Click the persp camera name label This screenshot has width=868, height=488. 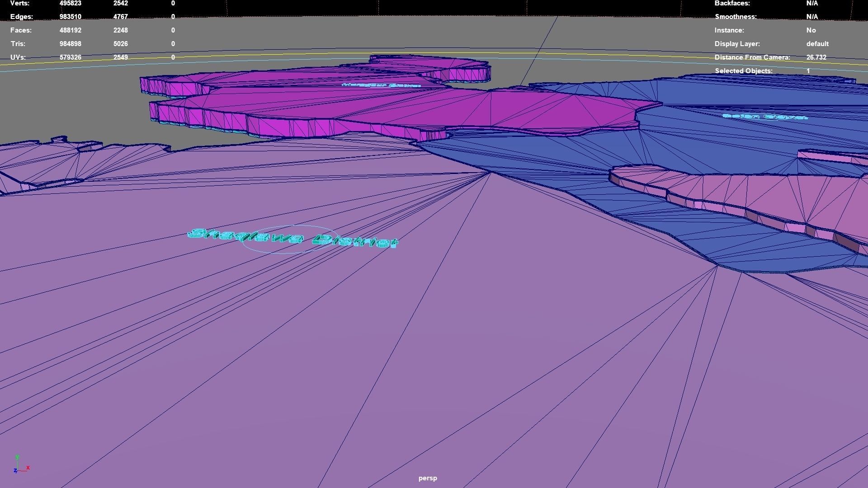(427, 478)
